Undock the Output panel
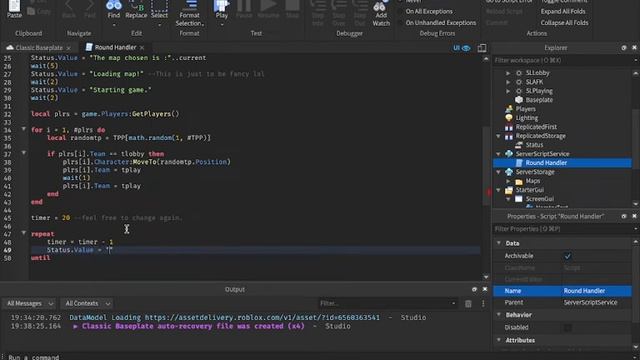This screenshot has height=360, width=640. (x=474, y=289)
